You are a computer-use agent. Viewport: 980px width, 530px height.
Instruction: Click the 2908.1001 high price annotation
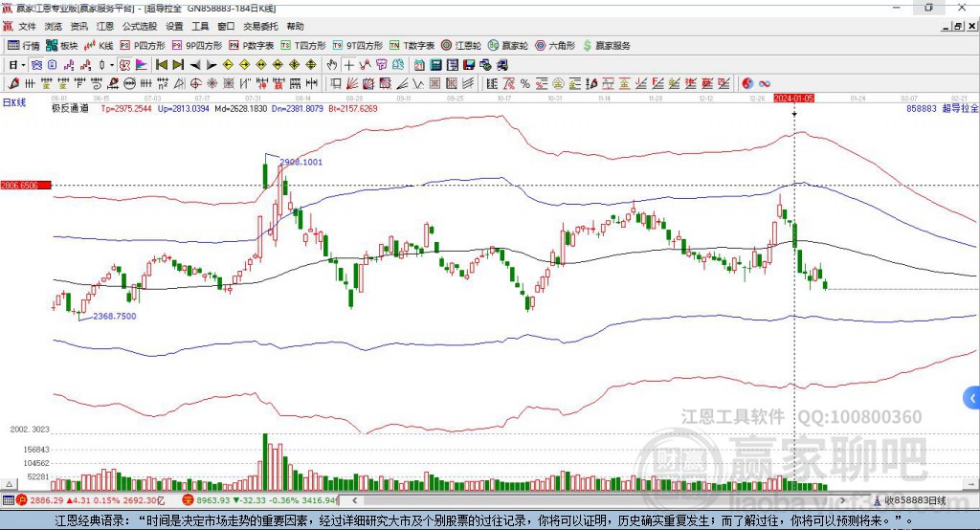tap(301, 162)
